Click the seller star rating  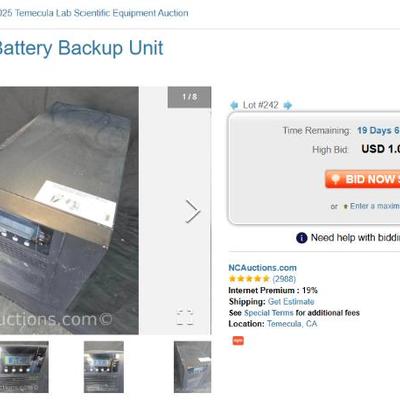pos(249,279)
